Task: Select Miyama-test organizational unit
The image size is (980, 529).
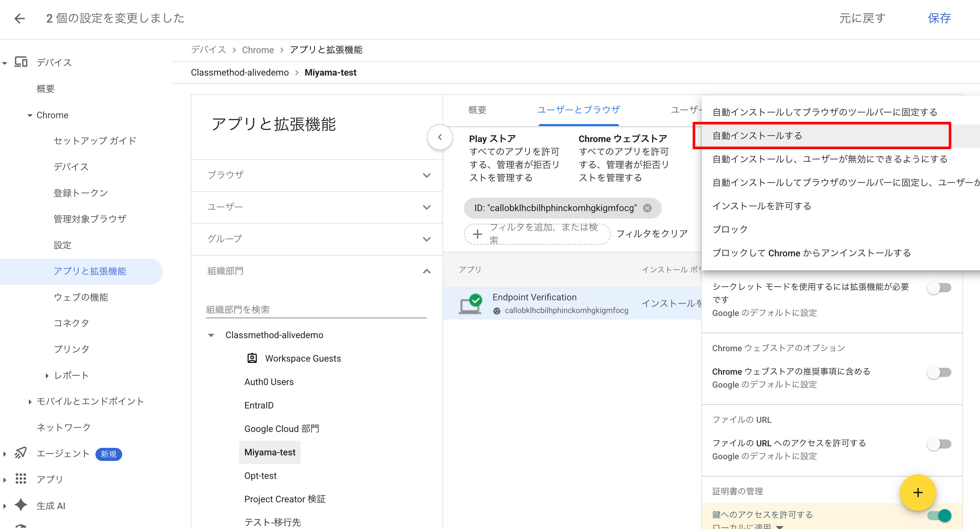Action: (x=270, y=452)
